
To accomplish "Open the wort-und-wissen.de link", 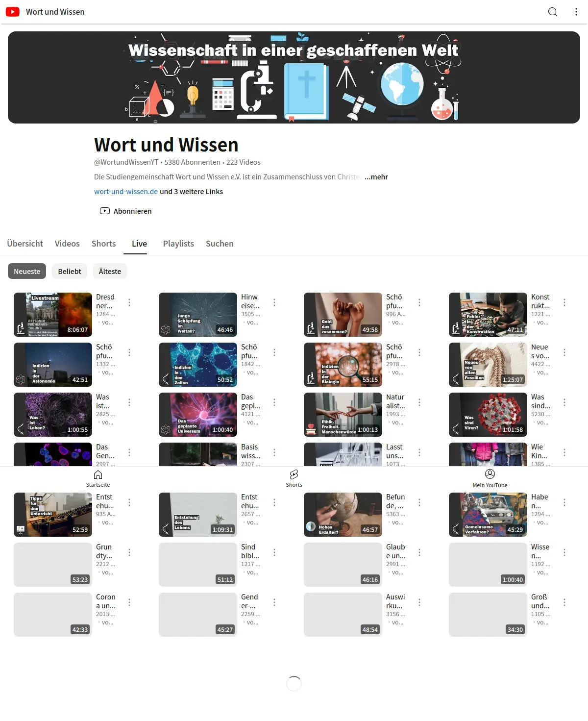I will [x=126, y=192].
